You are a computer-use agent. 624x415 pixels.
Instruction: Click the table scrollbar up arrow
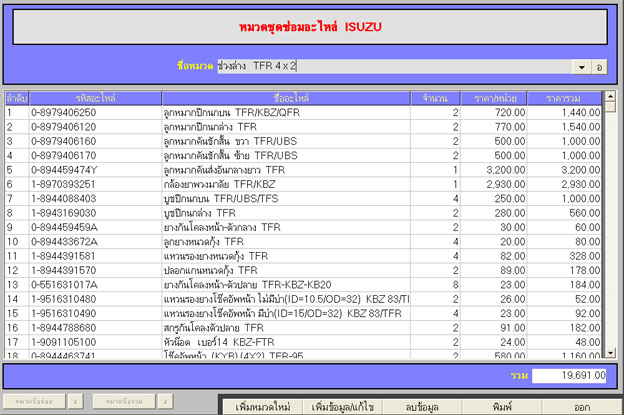point(610,96)
